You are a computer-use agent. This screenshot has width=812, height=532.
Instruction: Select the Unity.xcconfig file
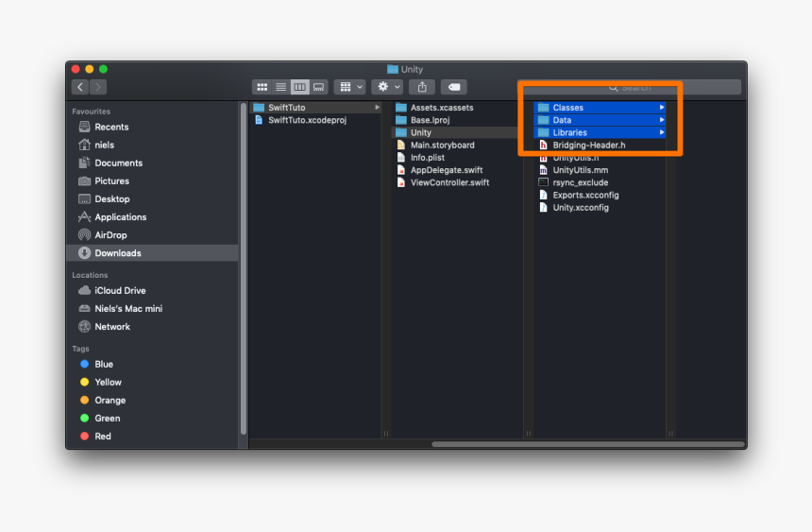(x=600, y=207)
